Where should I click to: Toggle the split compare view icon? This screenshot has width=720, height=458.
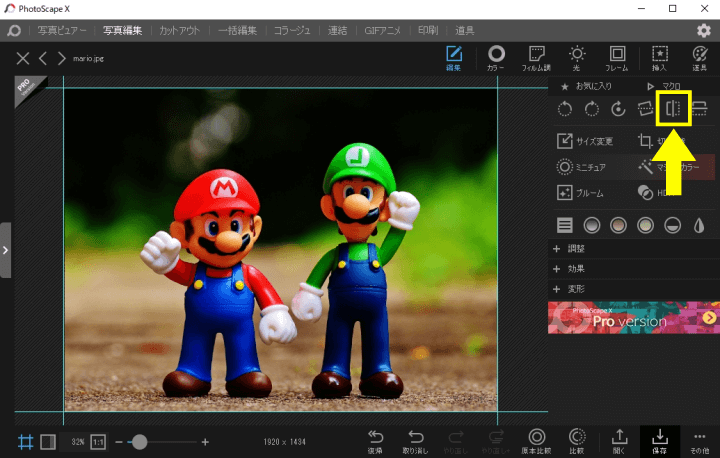(x=48, y=442)
